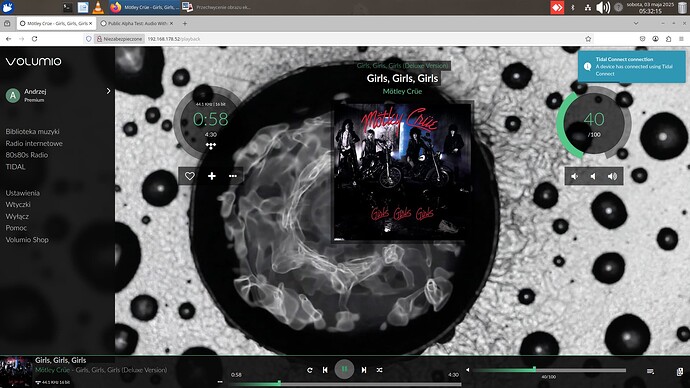
Task: Raise volume with the volume up icon
Action: [x=613, y=176]
